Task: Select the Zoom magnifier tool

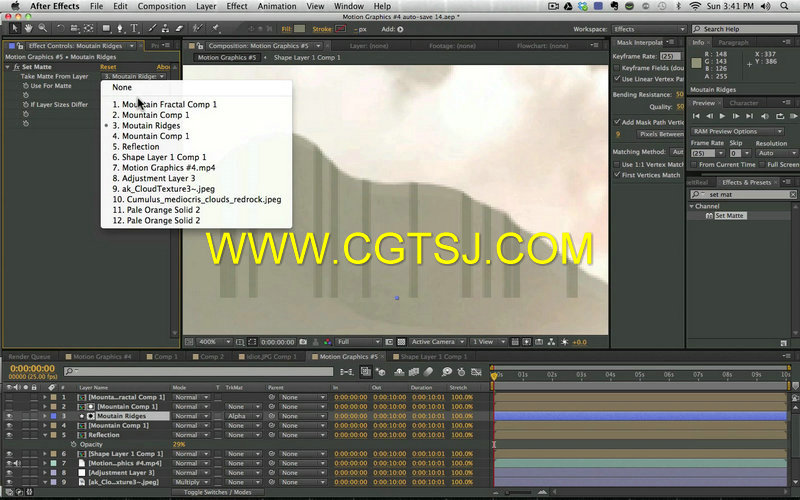Action: point(43,29)
